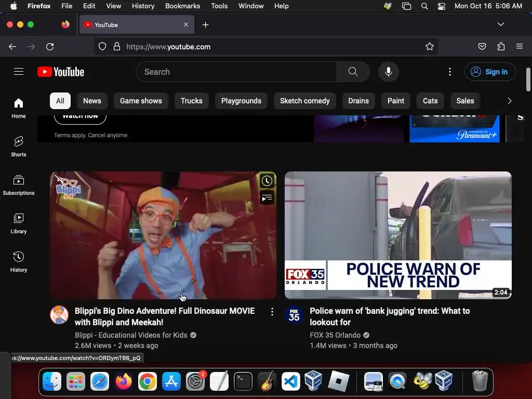View site security padlock info
This screenshot has height=399, width=532.
pyautogui.click(x=117, y=46)
